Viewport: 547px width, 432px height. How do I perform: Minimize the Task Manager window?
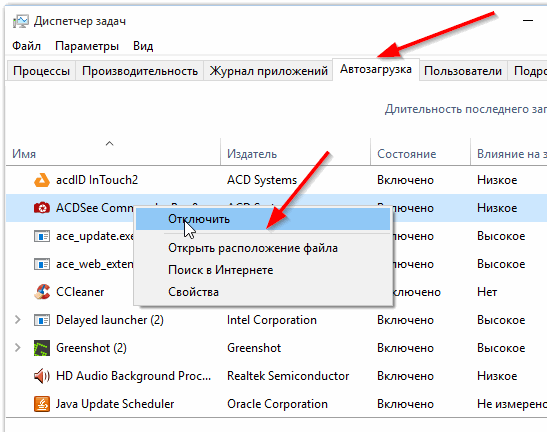tap(528, 21)
